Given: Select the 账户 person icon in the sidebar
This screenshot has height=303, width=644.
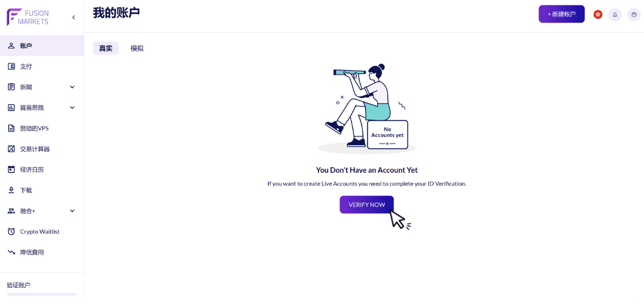Looking at the screenshot, I should click(x=12, y=45).
